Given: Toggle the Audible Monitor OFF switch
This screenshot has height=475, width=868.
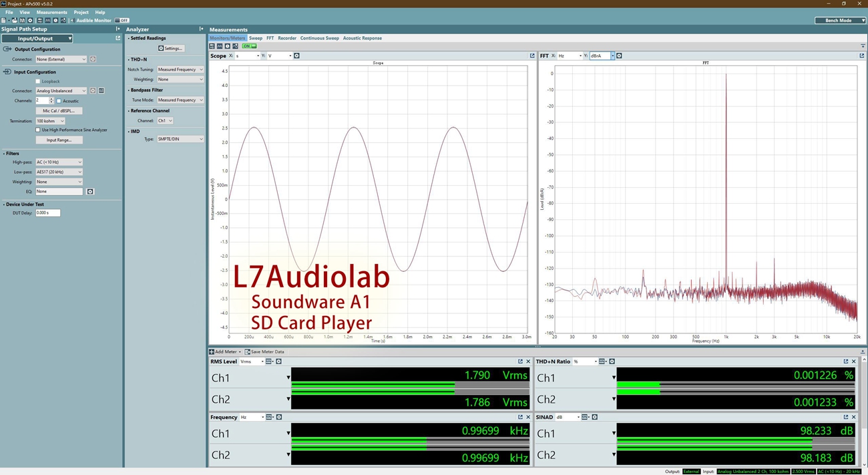Looking at the screenshot, I should click(122, 21).
